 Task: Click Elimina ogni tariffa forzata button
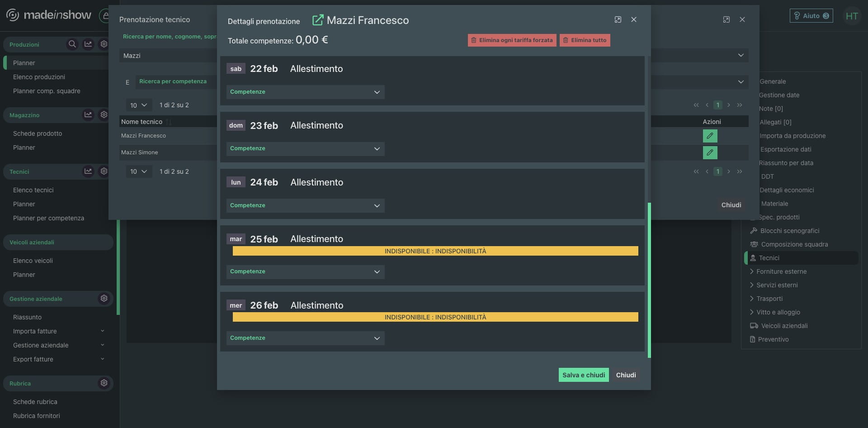coord(512,40)
